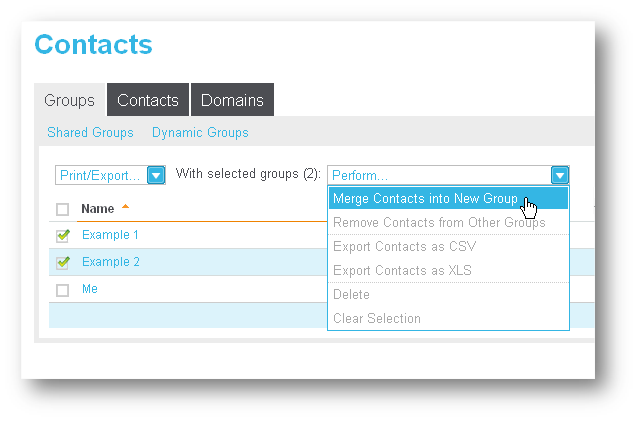Screen dimensions: 637x421
Task: Click the Print/Export dropdown arrow icon
Action: tap(156, 176)
